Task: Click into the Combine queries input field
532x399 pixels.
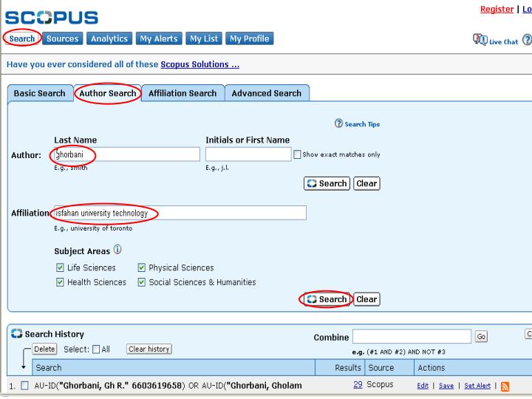Action: [412, 337]
